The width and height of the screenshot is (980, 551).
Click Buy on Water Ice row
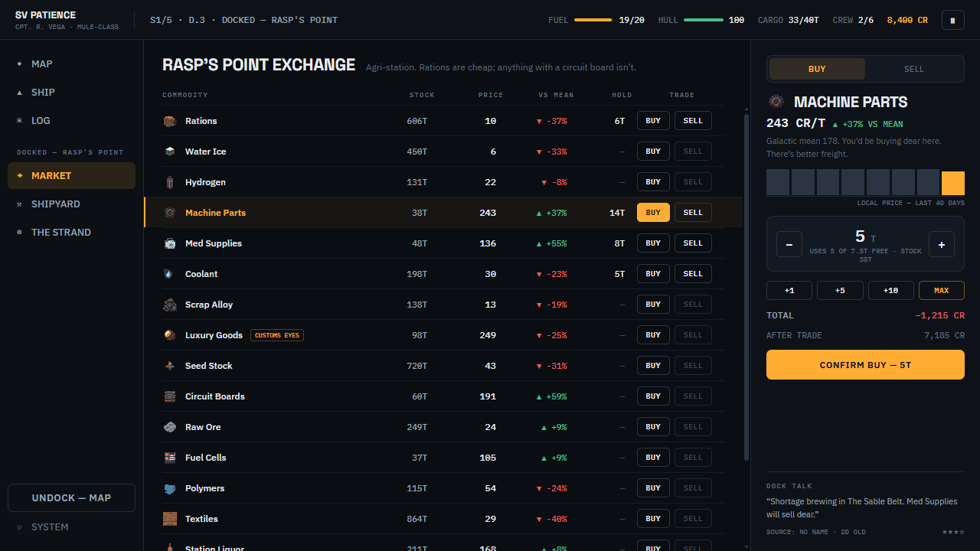[653, 152]
